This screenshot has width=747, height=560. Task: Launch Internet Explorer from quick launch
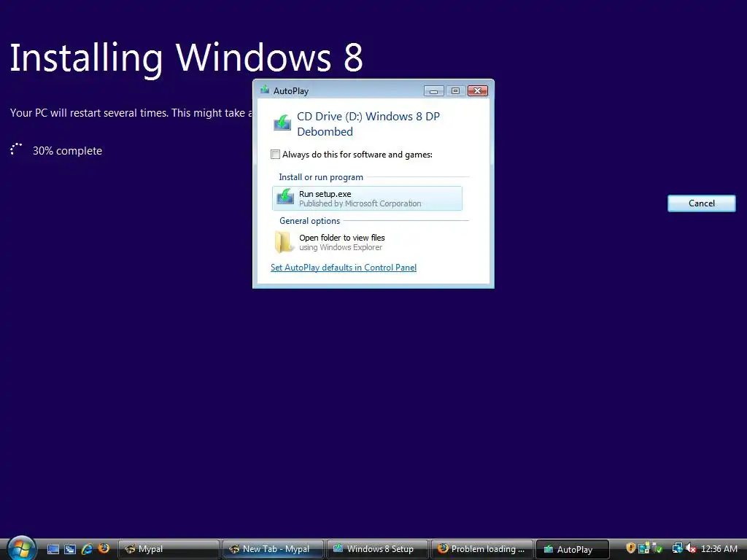87,549
